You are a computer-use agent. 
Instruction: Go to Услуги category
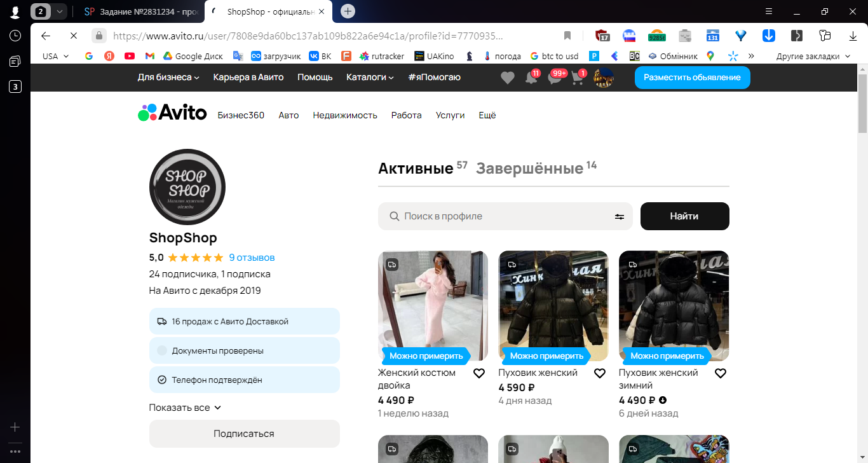click(450, 115)
